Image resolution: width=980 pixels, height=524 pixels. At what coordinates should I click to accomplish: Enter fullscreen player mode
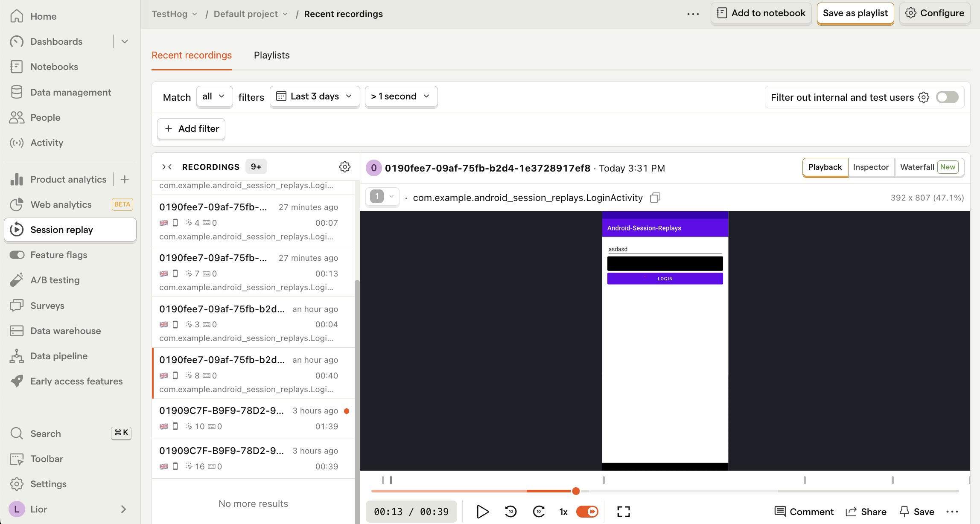[x=624, y=512]
